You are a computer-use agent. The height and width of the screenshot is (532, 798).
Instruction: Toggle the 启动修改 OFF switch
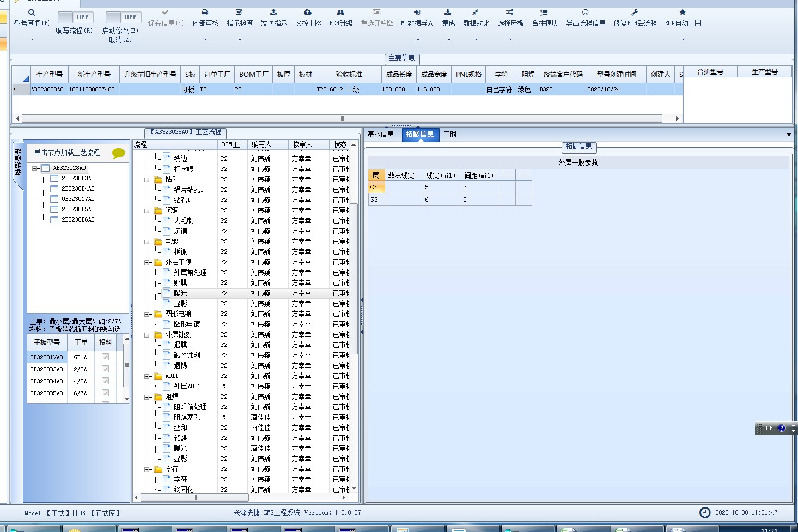click(x=123, y=17)
